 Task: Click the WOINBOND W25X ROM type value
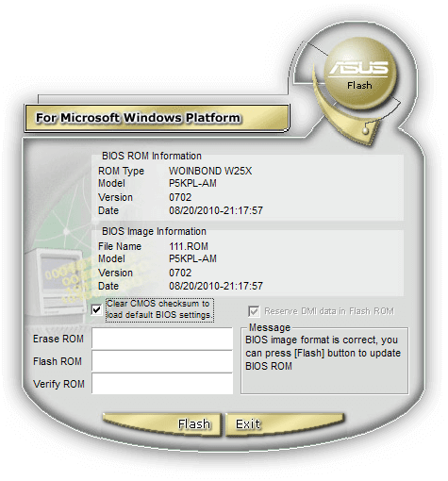pos(210,171)
